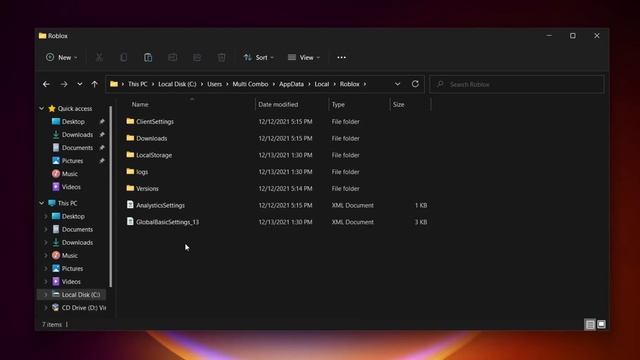Click the Rename icon in toolbar

172,58
